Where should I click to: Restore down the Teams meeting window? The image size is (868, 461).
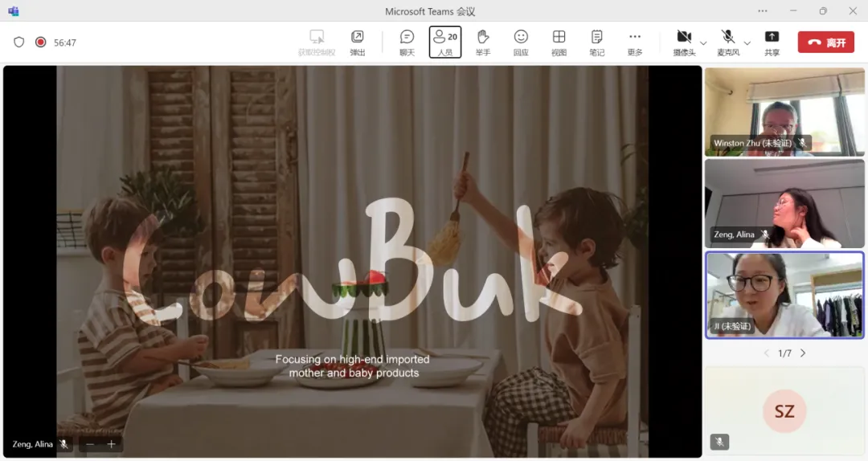click(823, 10)
